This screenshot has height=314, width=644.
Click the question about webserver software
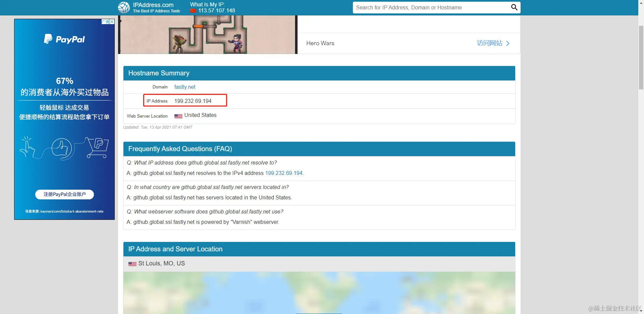click(205, 211)
